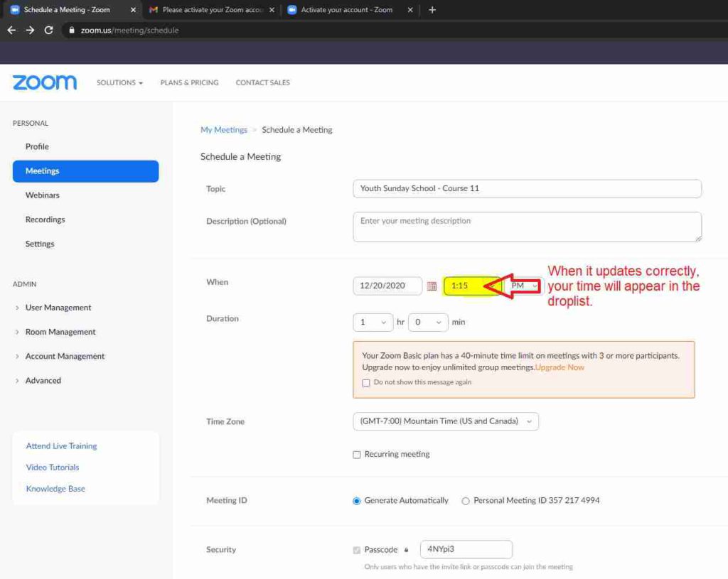Open the duration hours dropdown
Screen dimensions: 728x579
[x=373, y=323]
